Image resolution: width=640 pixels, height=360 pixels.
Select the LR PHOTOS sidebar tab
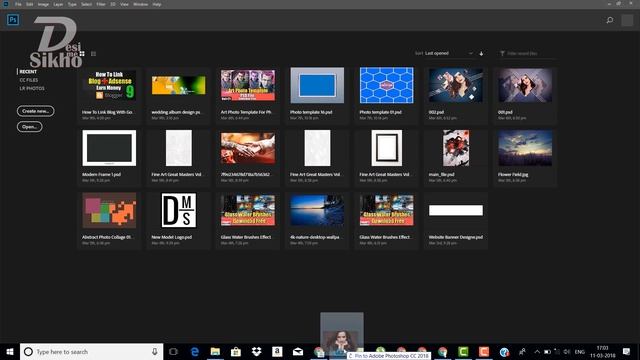click(32, 88)
